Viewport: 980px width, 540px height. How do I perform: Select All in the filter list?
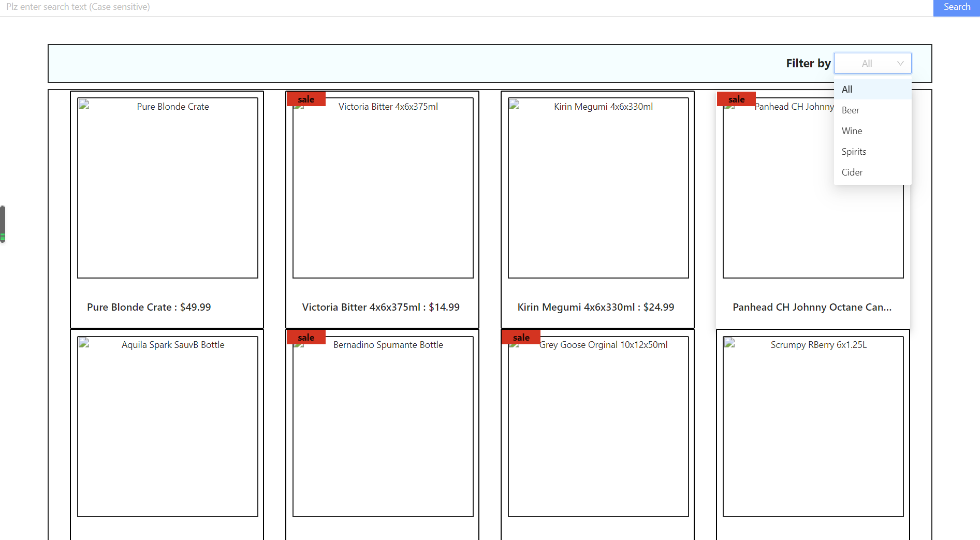(x=872, y=89)
